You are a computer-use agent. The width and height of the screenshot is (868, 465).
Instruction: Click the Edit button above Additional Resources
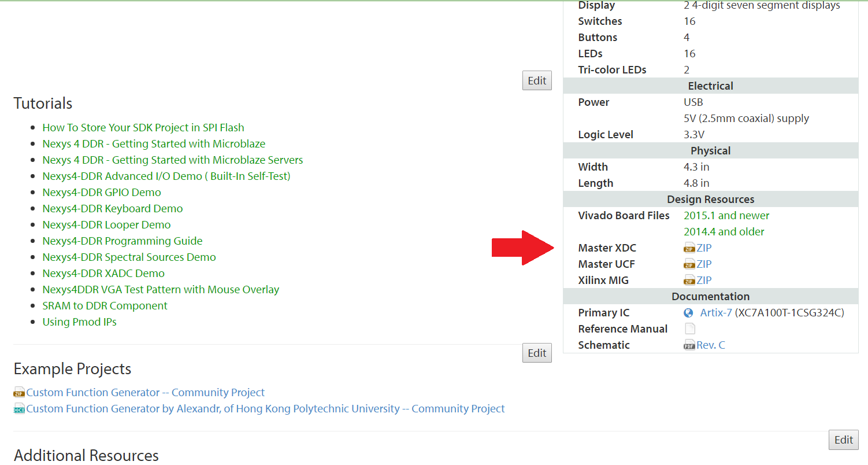tap(844, 440)
